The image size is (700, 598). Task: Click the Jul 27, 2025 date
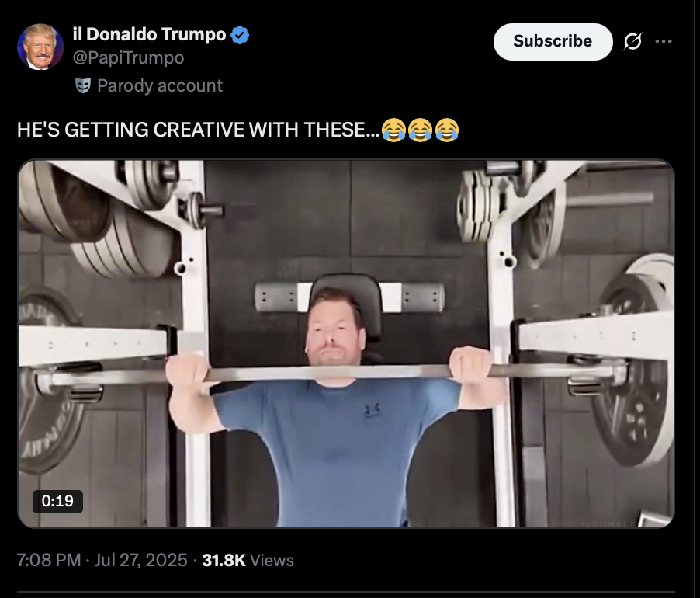[x=140, y=560]
